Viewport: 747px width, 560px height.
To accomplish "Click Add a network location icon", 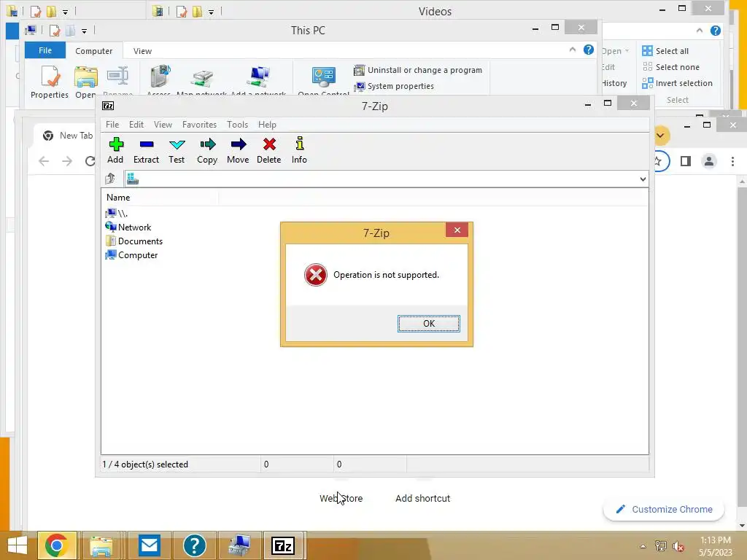I will [x=259, y=77].
